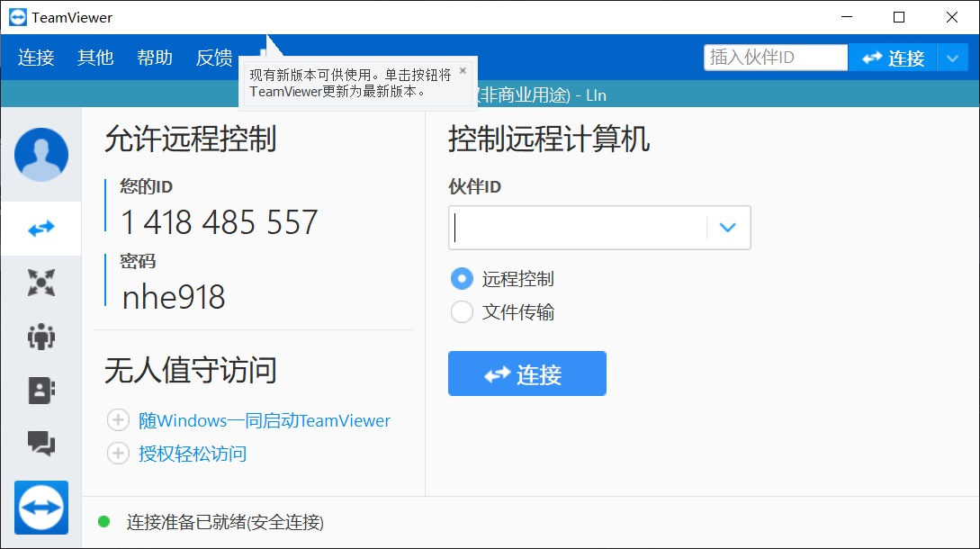Open the Chat sidebar icon
This screenshot has height=549, width=980.
tap(41, 444)
